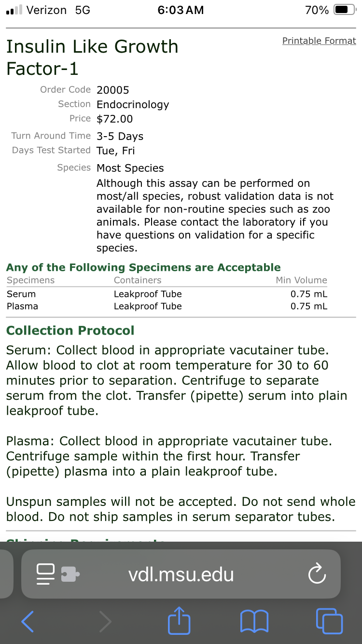The height and width of the screenshot is (644, 362).
Task: Tap the 6:03 AM clock in status bar
Action: click(181, 10)
